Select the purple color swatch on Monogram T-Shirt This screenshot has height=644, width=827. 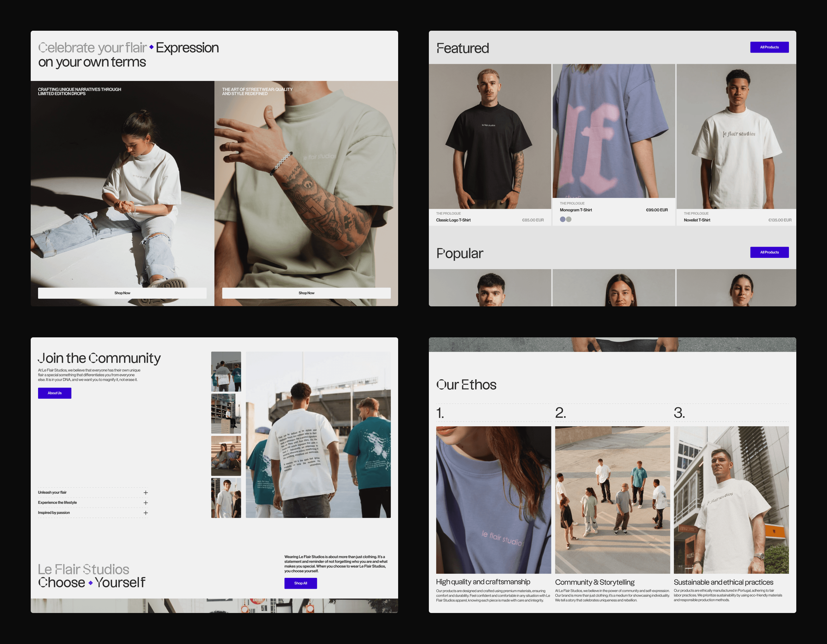point(563,219)
